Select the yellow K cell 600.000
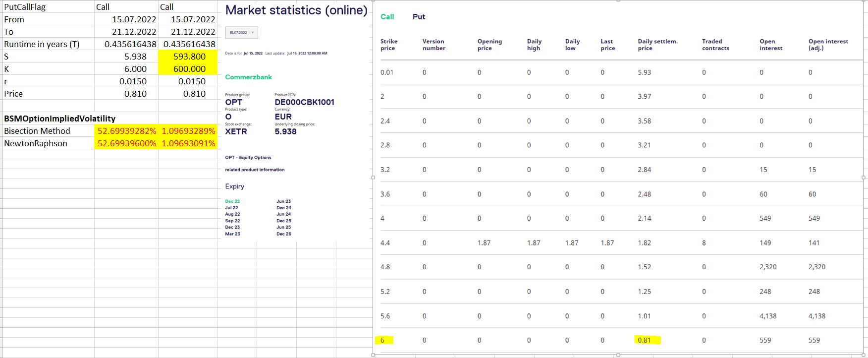This screenshot has height=358, width=868. [x=188, y=69]
